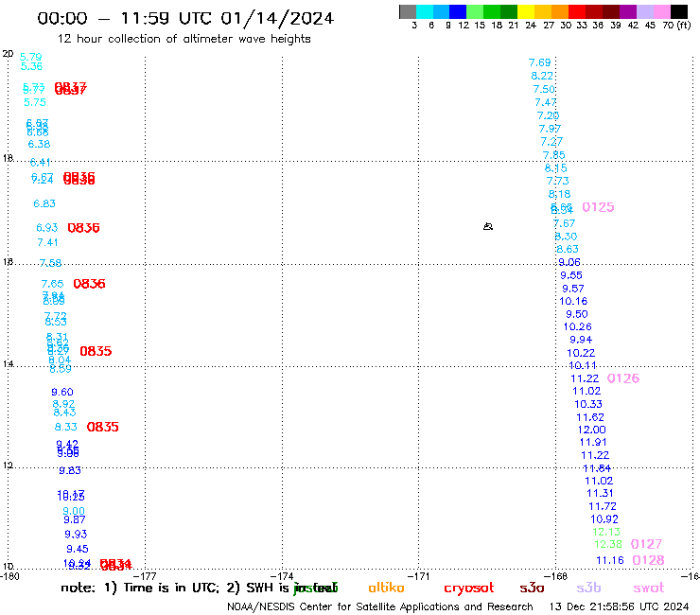Click the cyan reading '5.79'
Screen dimensions: 700x615
click(x=31, y=57)
